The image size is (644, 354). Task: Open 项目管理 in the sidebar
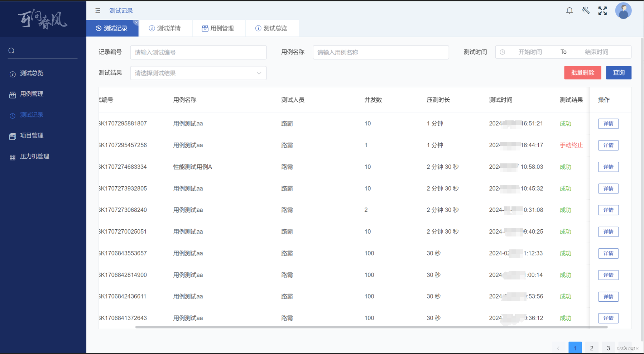point(43,135)
